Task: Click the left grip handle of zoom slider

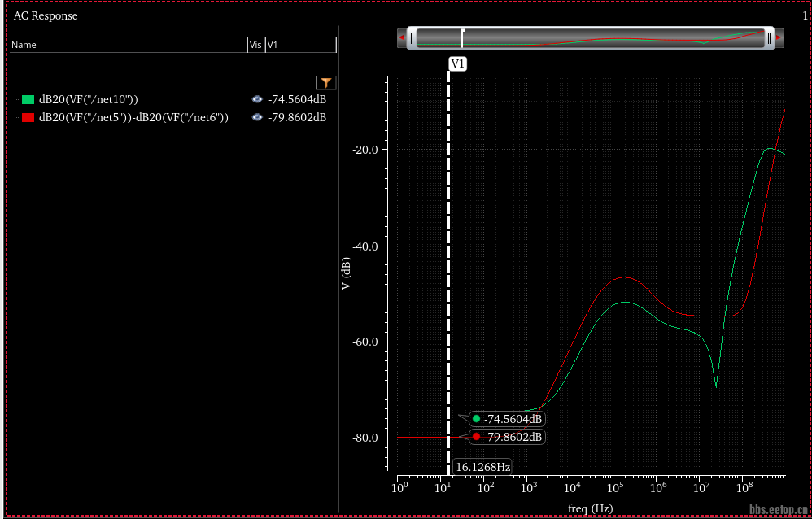Action: (x=413, y=37)
